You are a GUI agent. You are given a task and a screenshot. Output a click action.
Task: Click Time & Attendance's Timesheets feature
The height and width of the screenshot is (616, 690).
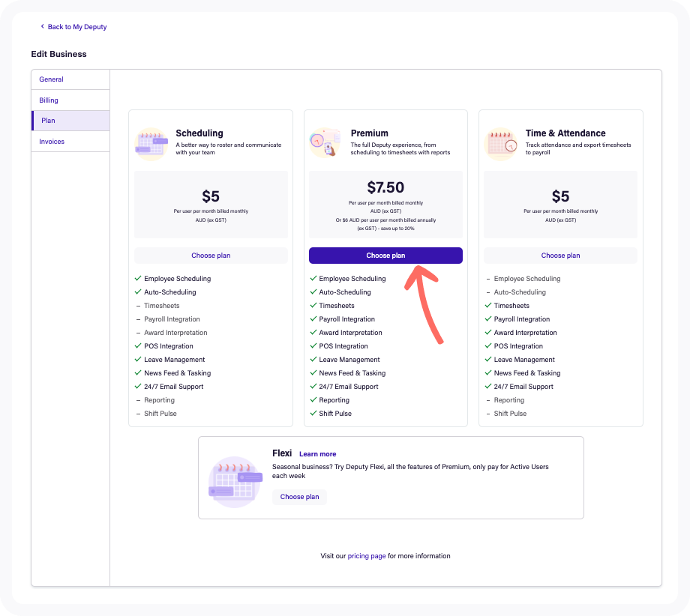(511, 306)
